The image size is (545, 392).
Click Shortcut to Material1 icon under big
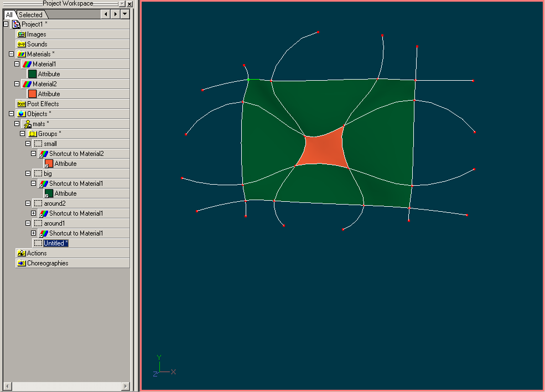44,184
